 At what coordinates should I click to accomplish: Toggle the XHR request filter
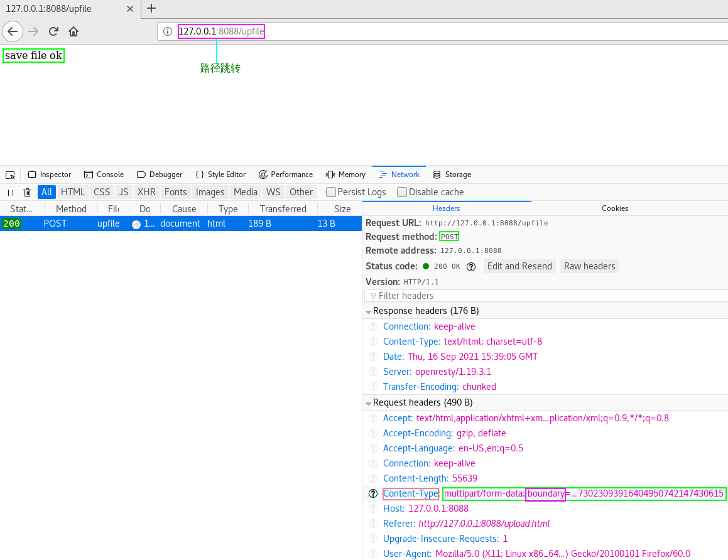coord(146,192)
